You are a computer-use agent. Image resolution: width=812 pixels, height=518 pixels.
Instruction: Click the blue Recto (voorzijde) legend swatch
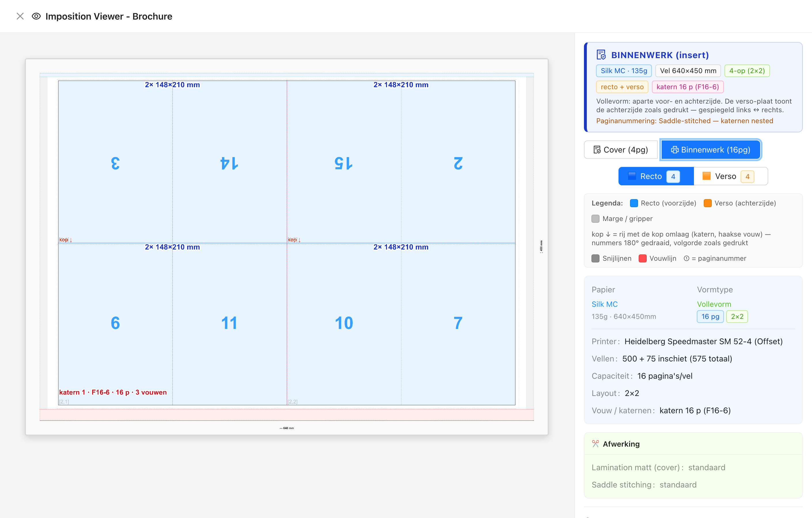click(633, 203)
